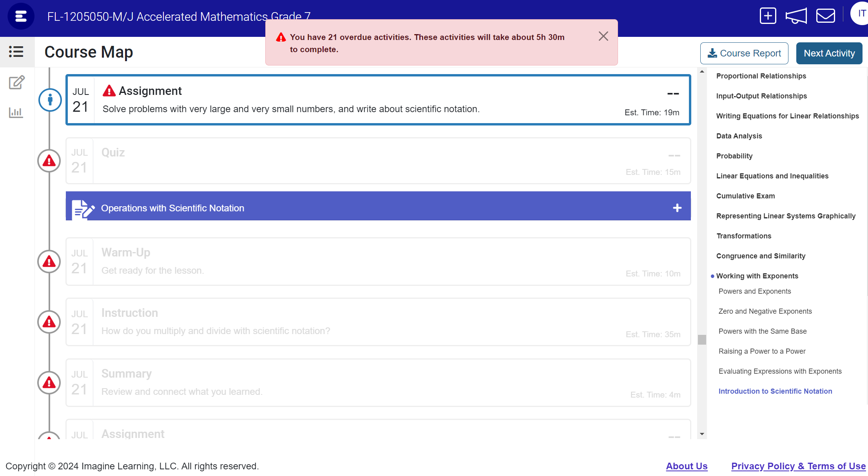This screenshot has height=476, width=868.
Task: Open the Jul 21 Assignment card
Action: tap(378, 100)
